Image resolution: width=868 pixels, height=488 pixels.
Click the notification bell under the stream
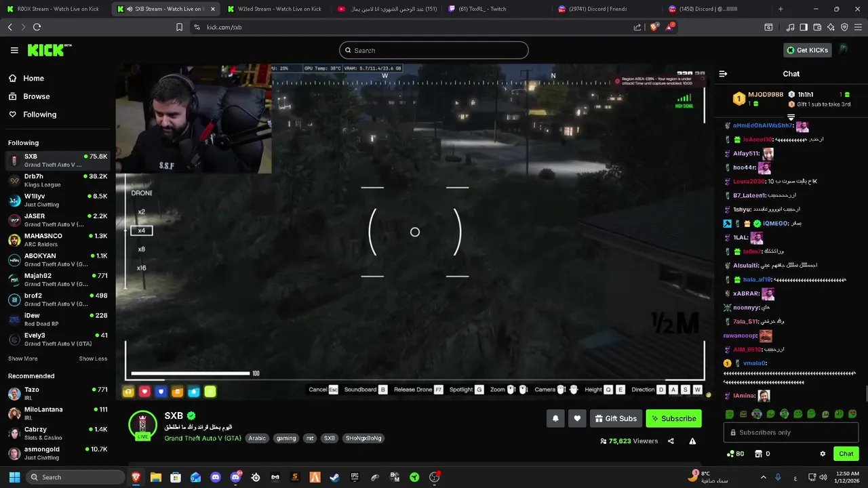555,419
